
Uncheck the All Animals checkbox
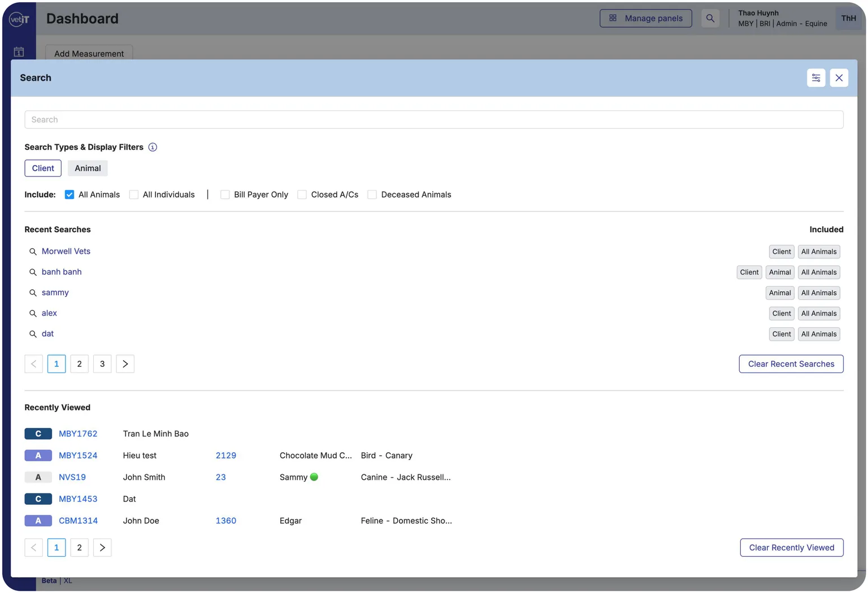point(70,194)
